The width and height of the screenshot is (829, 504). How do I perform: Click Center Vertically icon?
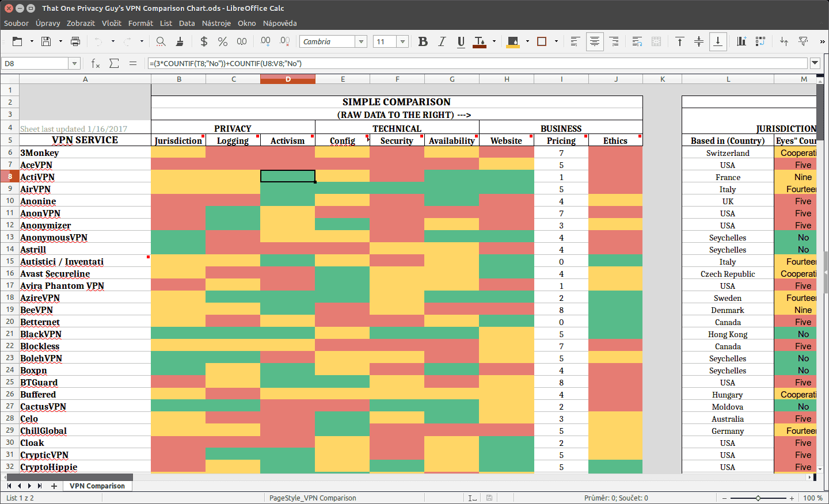click(x=699, y=41)
